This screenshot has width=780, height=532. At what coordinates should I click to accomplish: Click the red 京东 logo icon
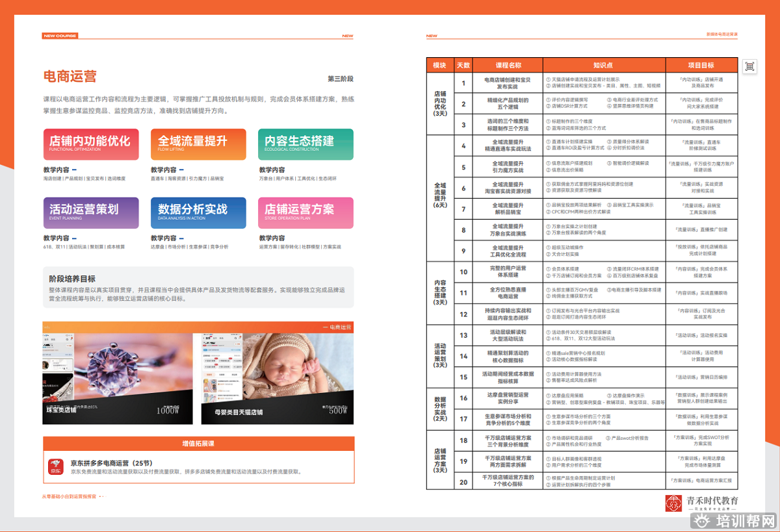click(55, 468)
